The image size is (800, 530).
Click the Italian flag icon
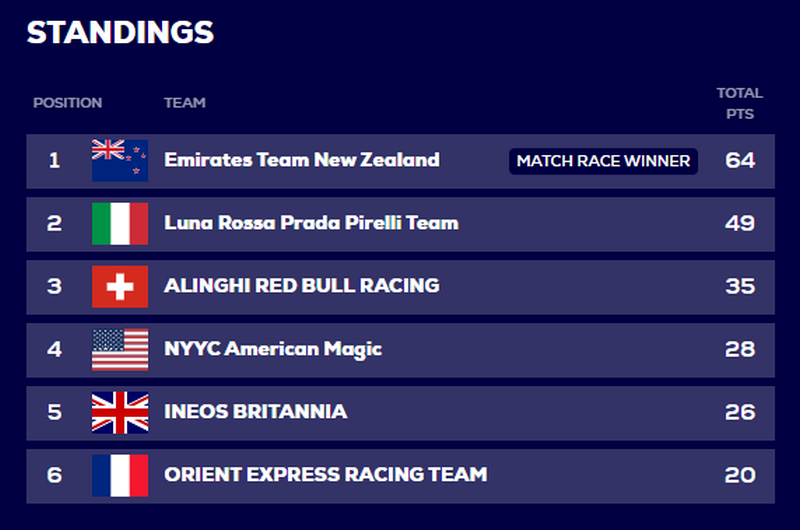click(120, 223)
